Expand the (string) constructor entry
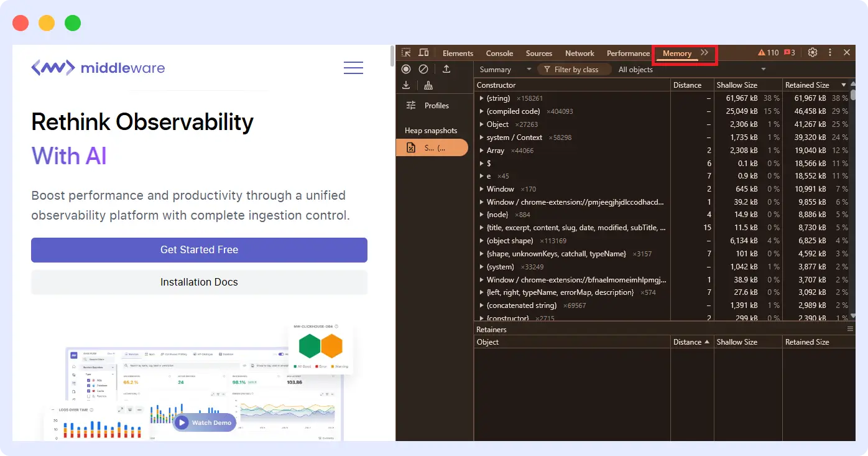Image resolution: width=868 pixels, height=456 pixels. 481,98
